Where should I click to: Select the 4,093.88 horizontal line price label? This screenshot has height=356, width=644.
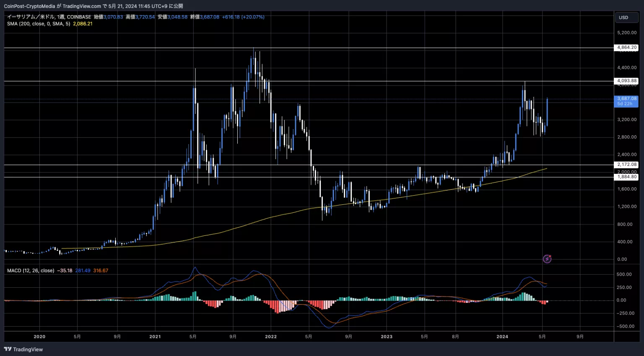(627, 81)
